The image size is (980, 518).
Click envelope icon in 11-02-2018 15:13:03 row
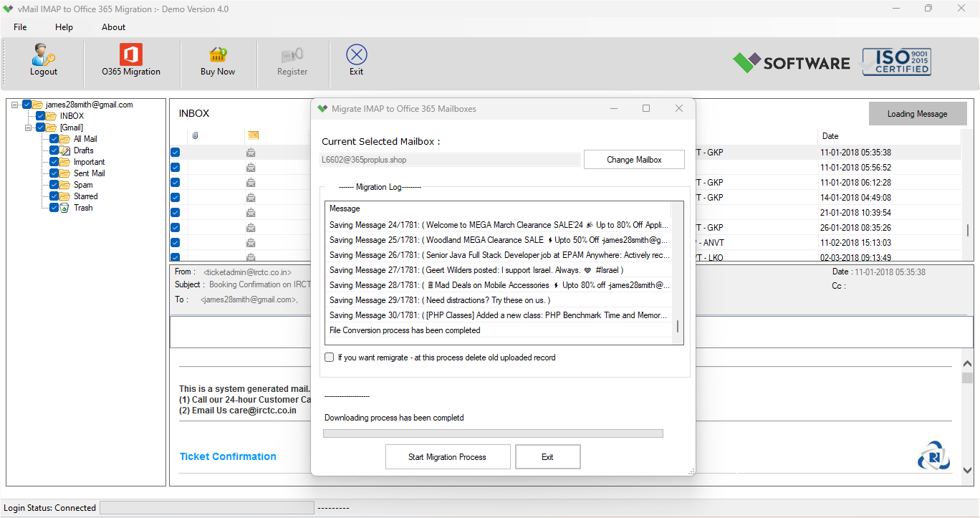click(251, 242)
